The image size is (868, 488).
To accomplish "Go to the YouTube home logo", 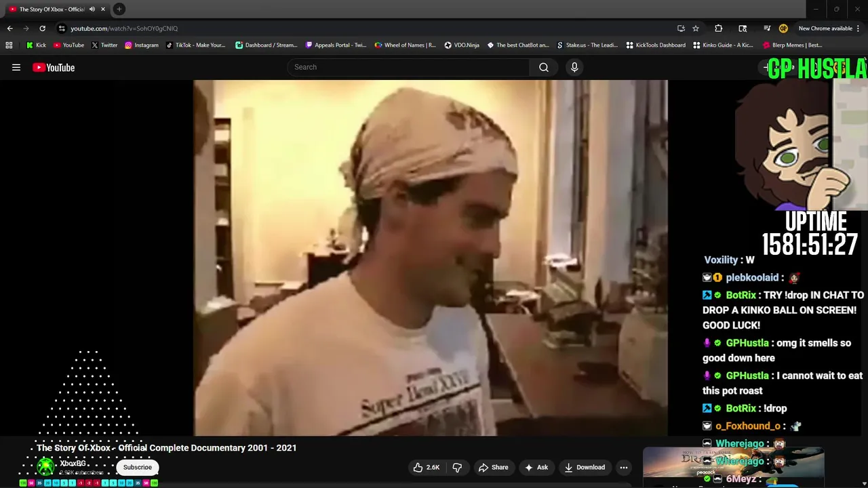I will tap(54, 67).
